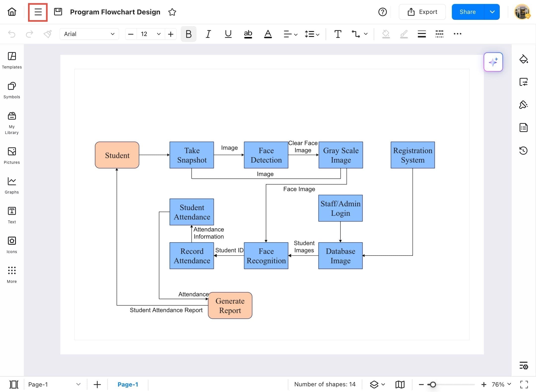Select the Text insertion tool in the toolbar
This screenshot has height=392, width=536.
(x=337, y=34)
